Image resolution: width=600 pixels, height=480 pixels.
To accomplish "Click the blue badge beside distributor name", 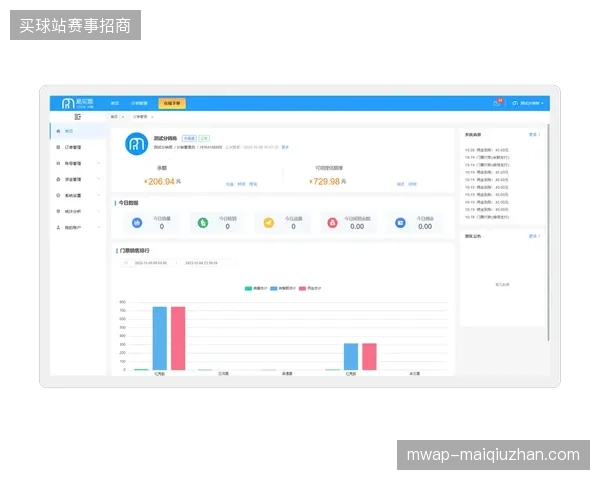I will point(189,138).
